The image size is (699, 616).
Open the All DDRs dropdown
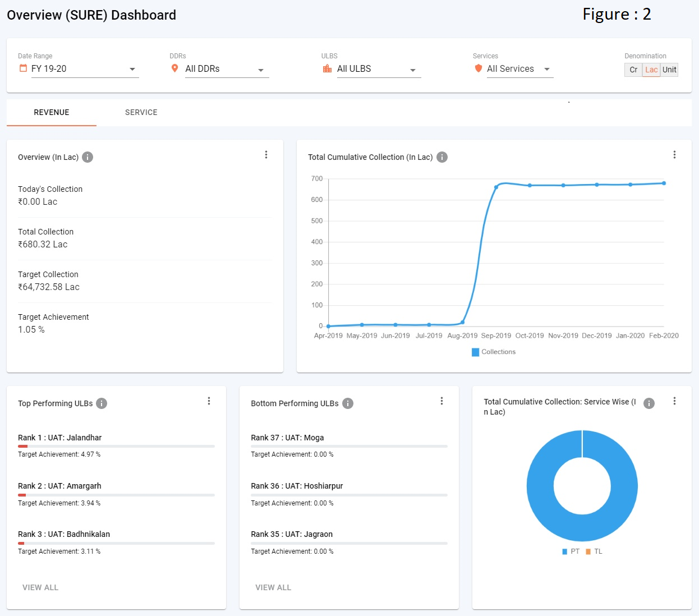coord(224,69)
